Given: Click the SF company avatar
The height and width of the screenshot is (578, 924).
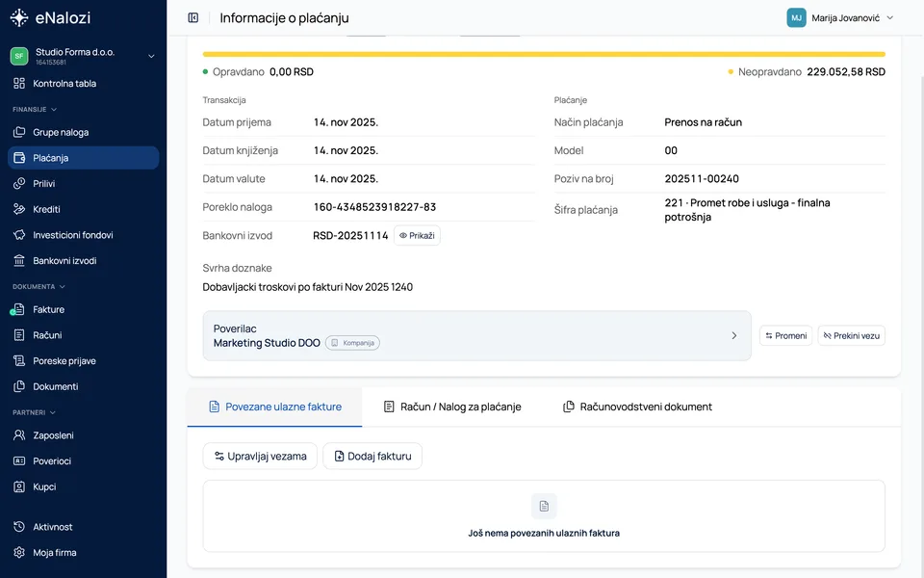Looking at the screenshot, I should coord(19,56).
